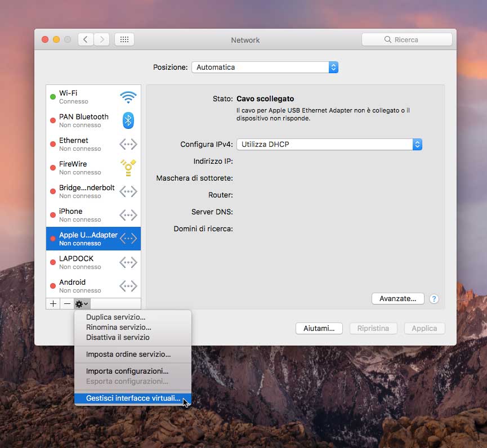Image resolution: width=487 pixels, height=448 pixels.
Task: Click the Bluetooth icon for PAN Bluetooth
Action: pos(128,120)
